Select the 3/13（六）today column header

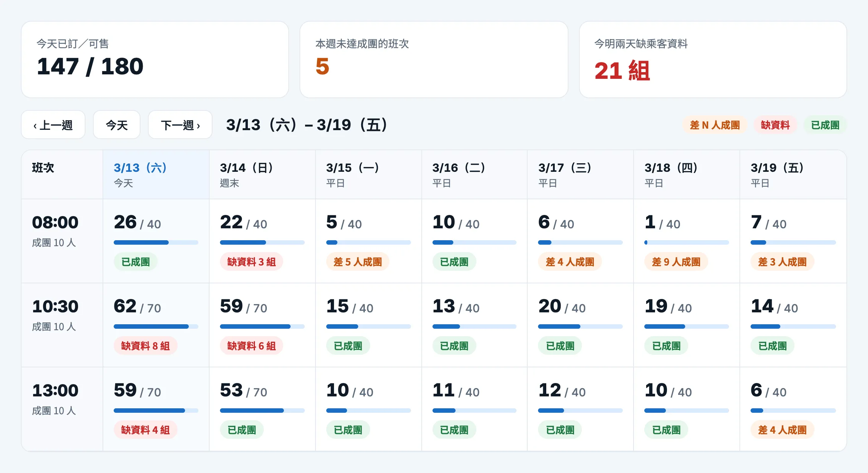156,175
